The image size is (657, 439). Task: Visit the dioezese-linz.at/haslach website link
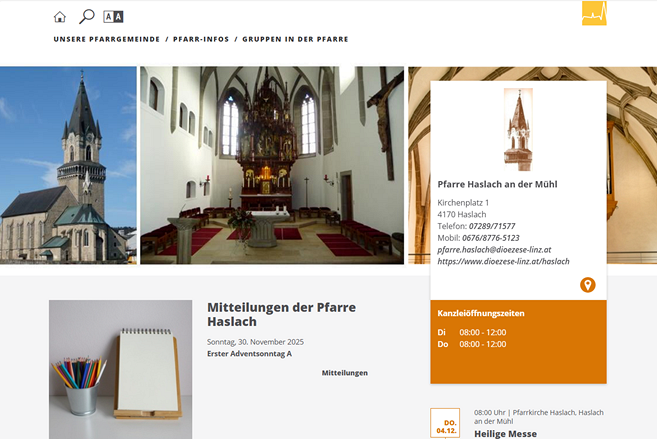click(x=504, y=261)
